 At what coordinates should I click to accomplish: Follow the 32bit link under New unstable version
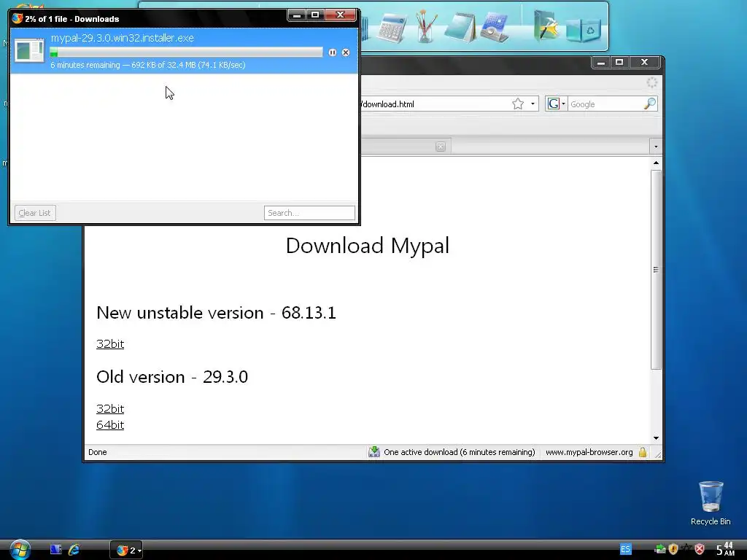point(110,344)
